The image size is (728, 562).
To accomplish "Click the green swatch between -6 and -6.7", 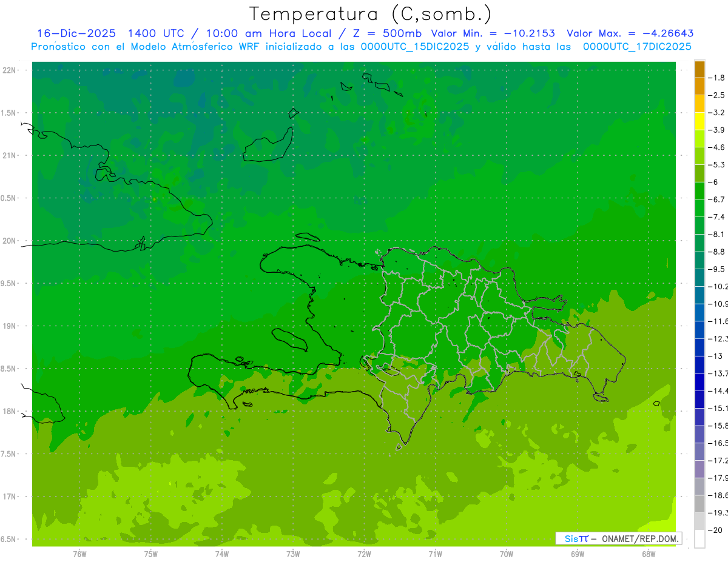I will click(x=699, y=191).
